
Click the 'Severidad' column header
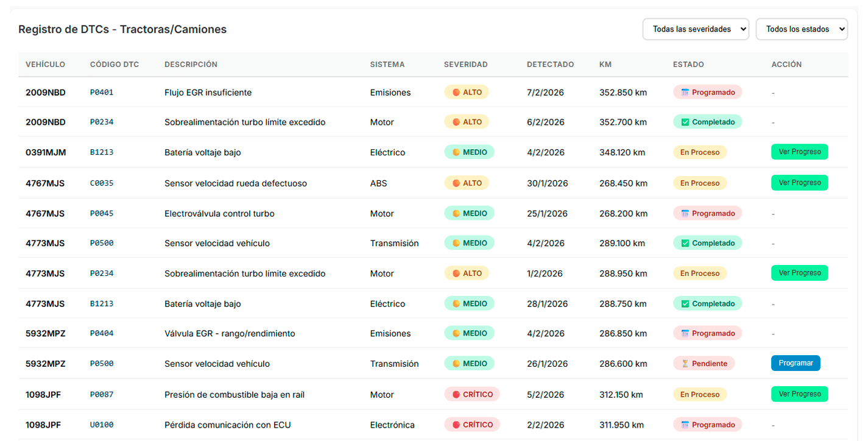point(465,65)
